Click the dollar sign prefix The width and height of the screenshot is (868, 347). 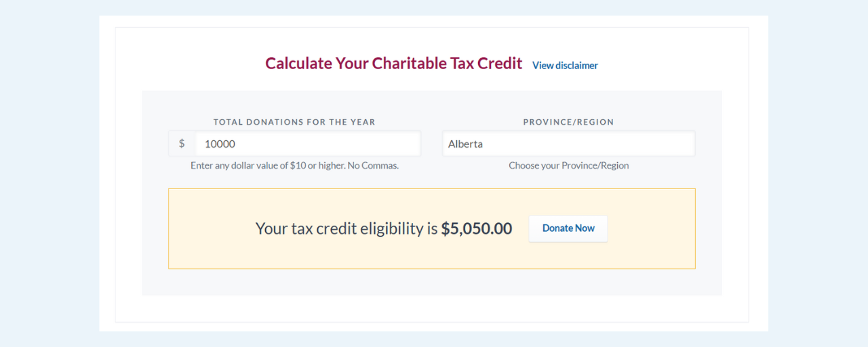point(182,144)
